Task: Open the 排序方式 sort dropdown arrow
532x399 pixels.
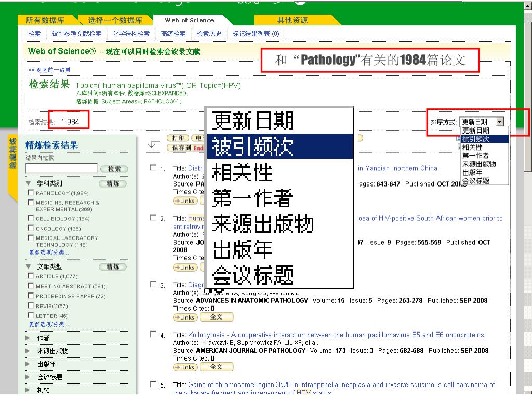Action: click(x=499, y=122)
